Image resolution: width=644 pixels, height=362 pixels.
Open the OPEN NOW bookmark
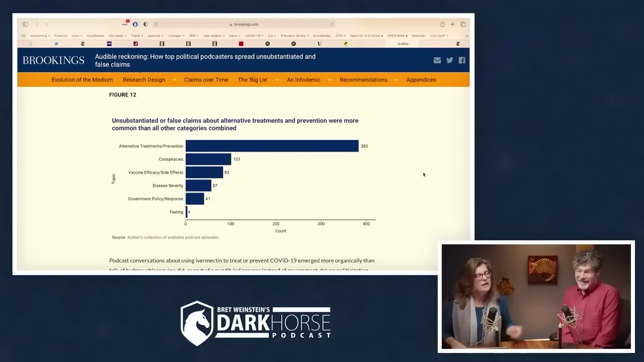pos(397,36)
